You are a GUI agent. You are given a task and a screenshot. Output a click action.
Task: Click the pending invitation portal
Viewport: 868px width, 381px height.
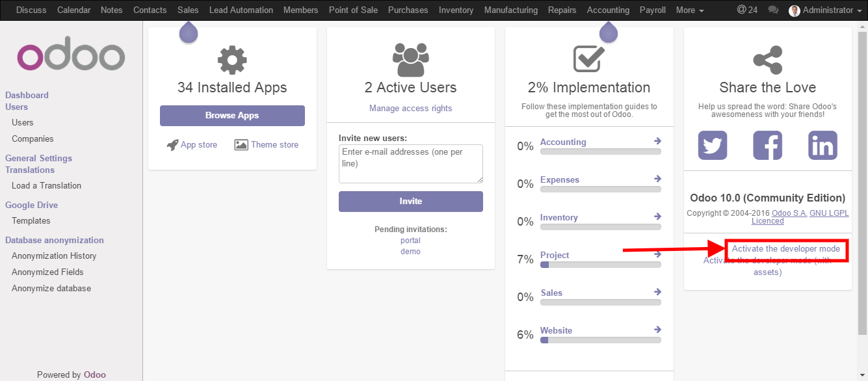tap(411, 241)
